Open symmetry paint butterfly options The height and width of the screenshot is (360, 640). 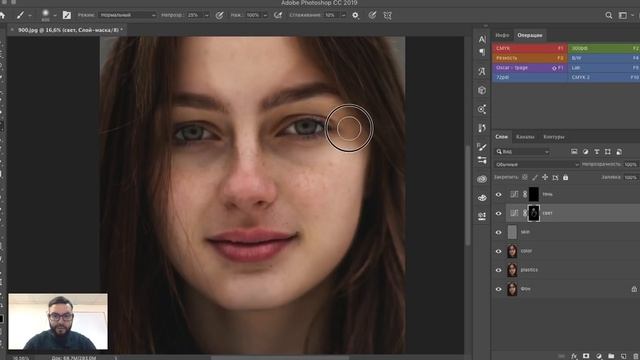coord(387,15)
